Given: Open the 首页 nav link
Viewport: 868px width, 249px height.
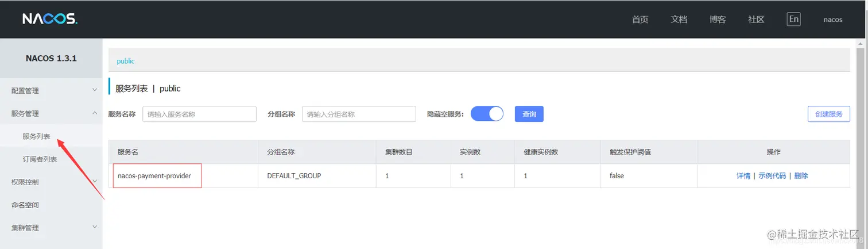Looking at the screenshot, I should [x=640, y=20].
